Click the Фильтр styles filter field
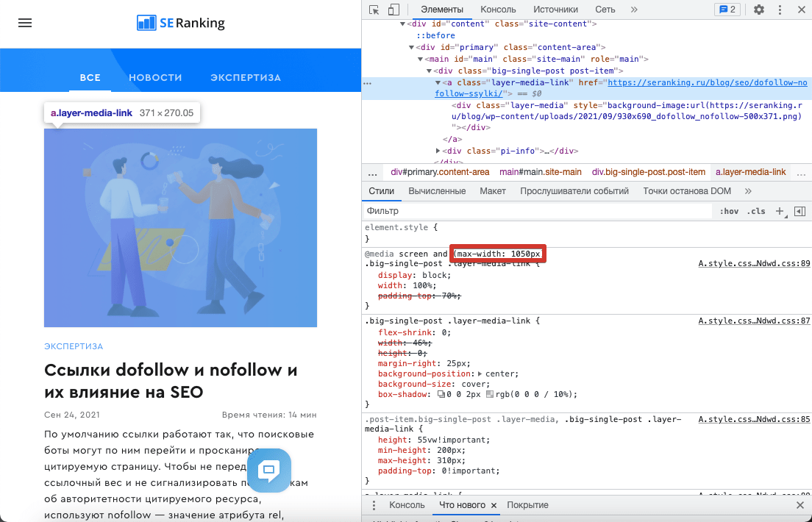 pos(537,211)
